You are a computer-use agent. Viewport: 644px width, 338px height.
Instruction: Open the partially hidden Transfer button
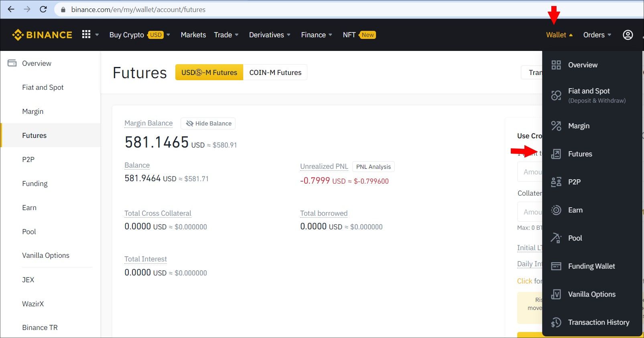[x=532, y=73]
